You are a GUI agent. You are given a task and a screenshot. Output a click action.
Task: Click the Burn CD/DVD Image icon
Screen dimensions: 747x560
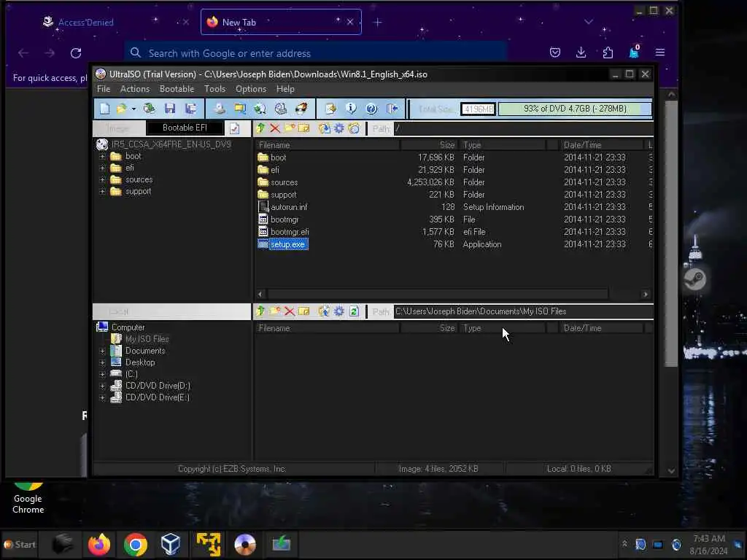301,109
